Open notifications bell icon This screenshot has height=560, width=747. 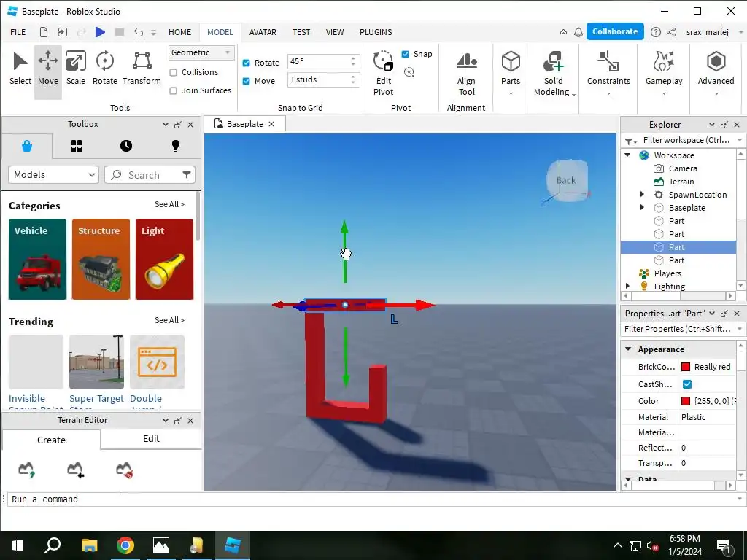click(x=578, y=32)
